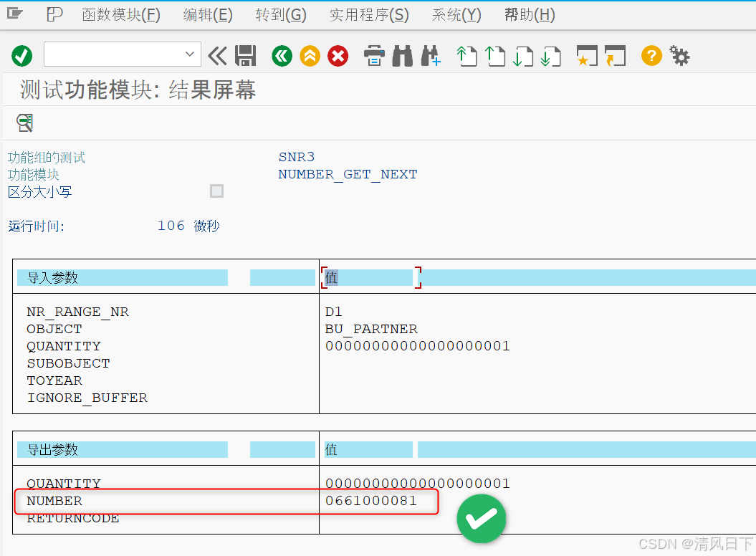
Task: Click the Find Next binoculars-plus icon
Action: point(431,56)
